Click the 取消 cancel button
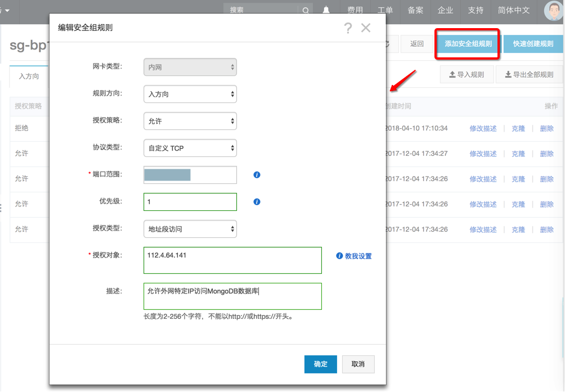Viewport: 565px width, 392px height. click(x=358, y=364)
